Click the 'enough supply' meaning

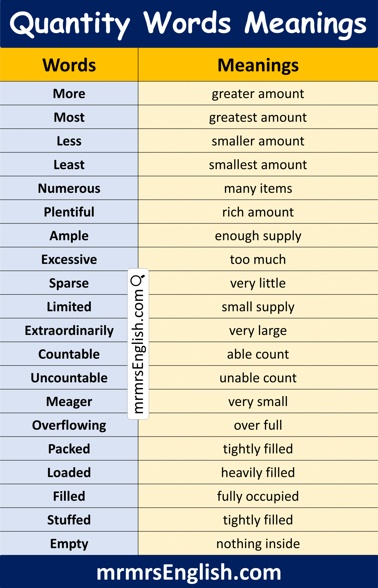click(258, 236)
